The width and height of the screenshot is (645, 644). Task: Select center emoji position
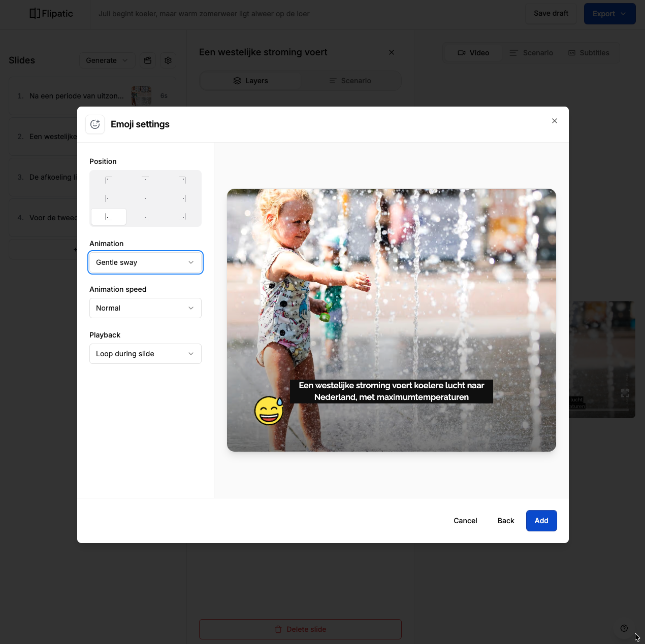[x=145, y=198]
